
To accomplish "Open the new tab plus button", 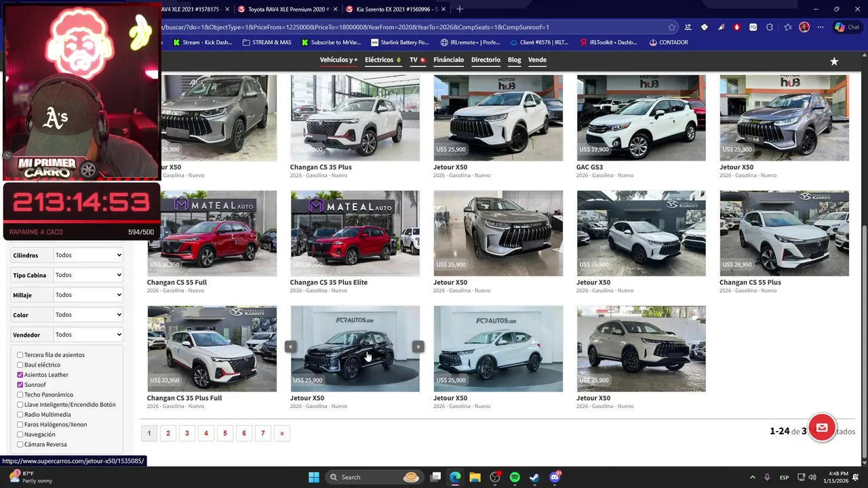I will (460, 9).
